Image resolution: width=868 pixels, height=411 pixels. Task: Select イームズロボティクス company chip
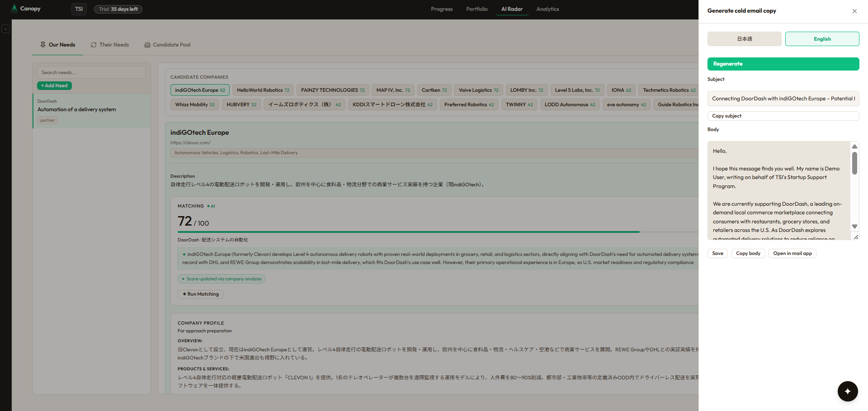(x=304, y=104)
